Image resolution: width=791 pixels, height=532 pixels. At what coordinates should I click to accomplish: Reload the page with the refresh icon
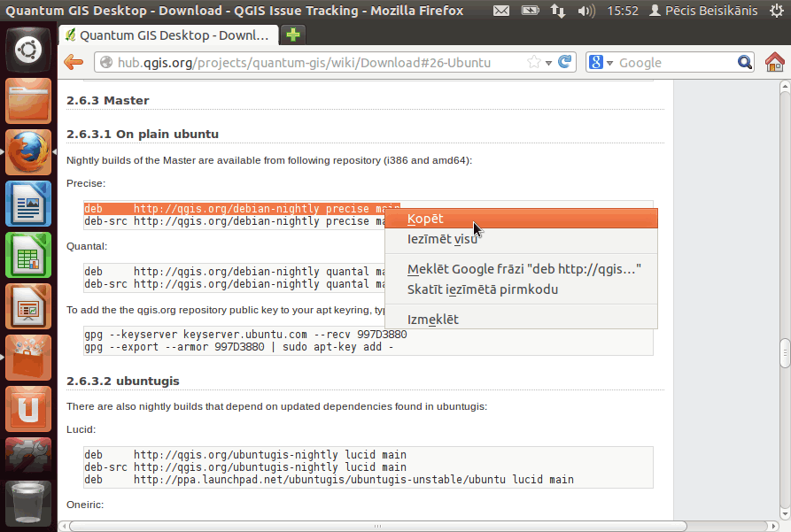click(x=564, y=62)
